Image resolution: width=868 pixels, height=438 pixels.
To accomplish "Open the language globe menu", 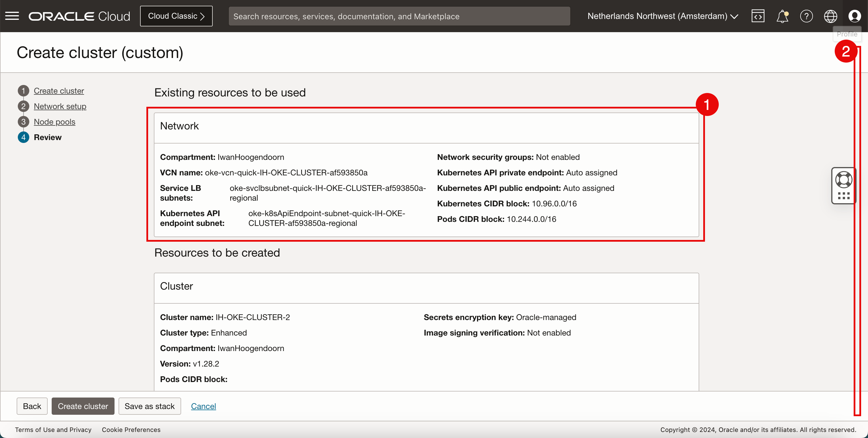I will (x=830, y=16).
